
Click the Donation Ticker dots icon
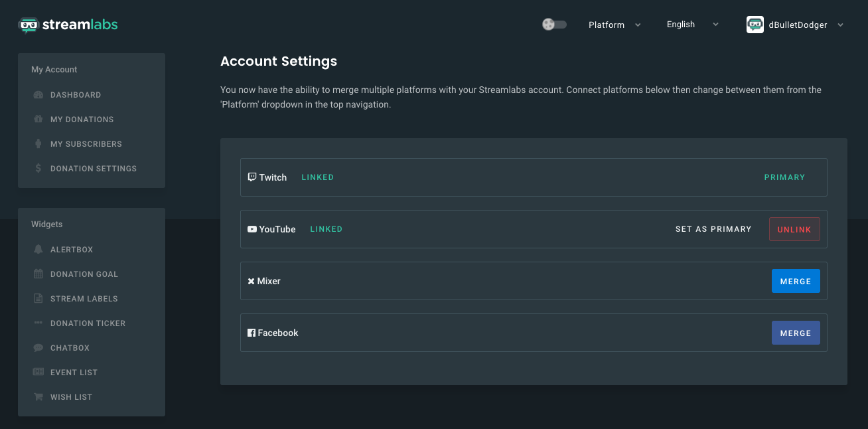tap(38, 323)
